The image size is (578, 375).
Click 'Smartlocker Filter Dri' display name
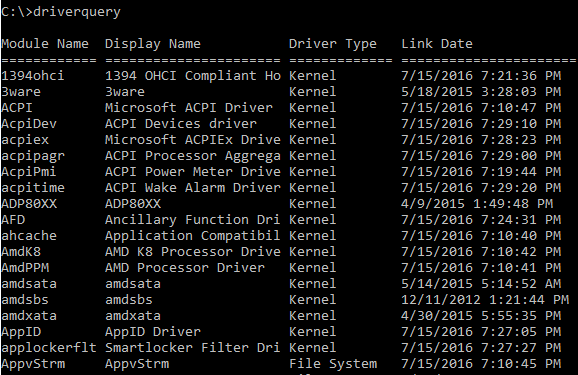192,348
